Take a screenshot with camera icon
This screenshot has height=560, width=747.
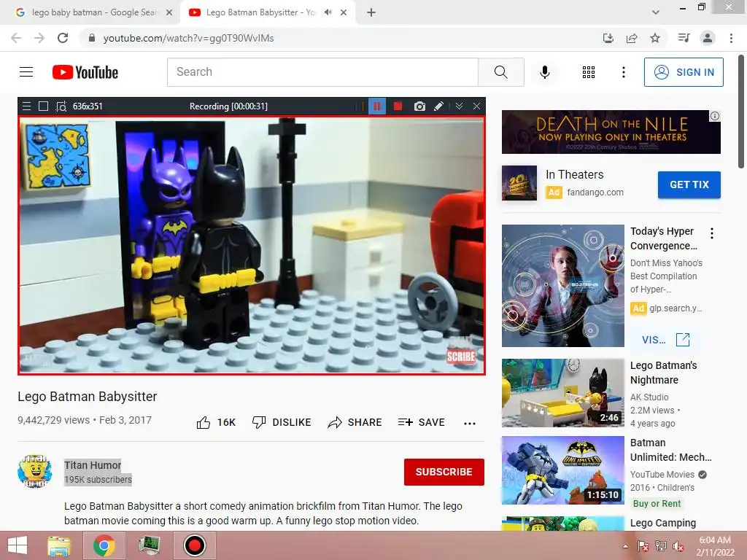pos(419,106)
